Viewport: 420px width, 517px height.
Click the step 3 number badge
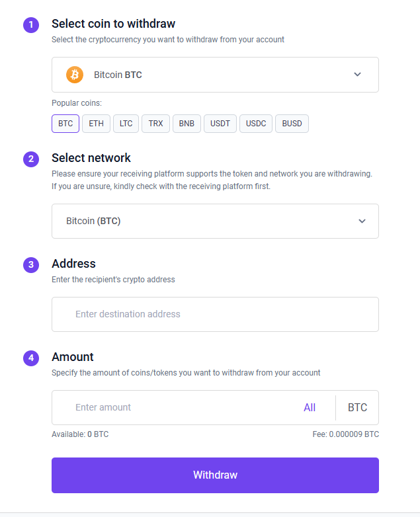[31, 265]
